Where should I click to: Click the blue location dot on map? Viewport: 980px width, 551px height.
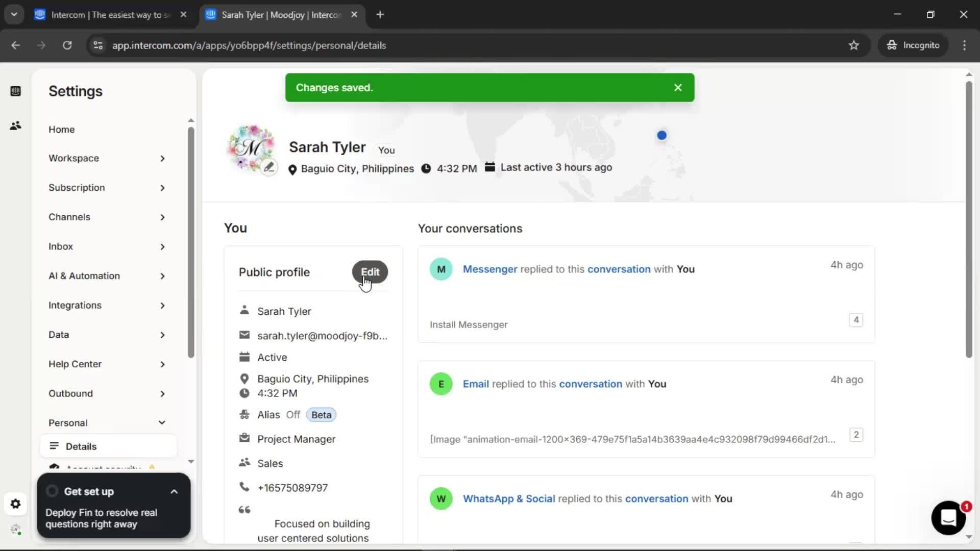(x=661, y=135)
